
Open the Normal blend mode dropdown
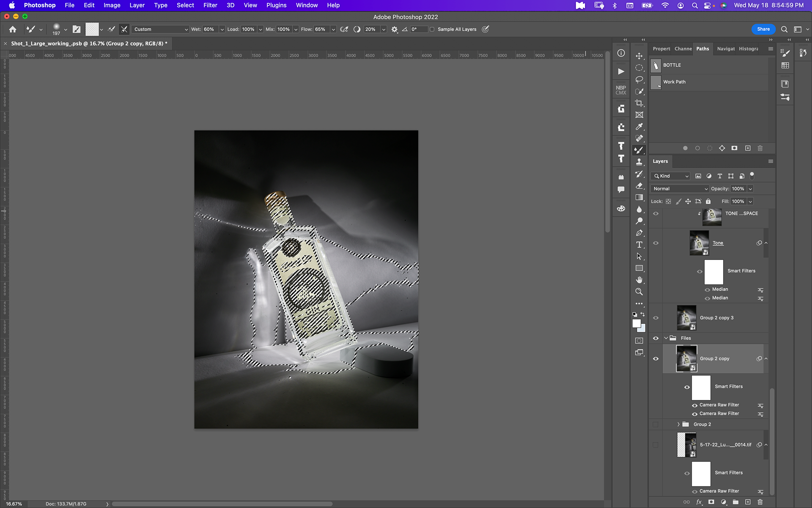[x=680, y=189]
